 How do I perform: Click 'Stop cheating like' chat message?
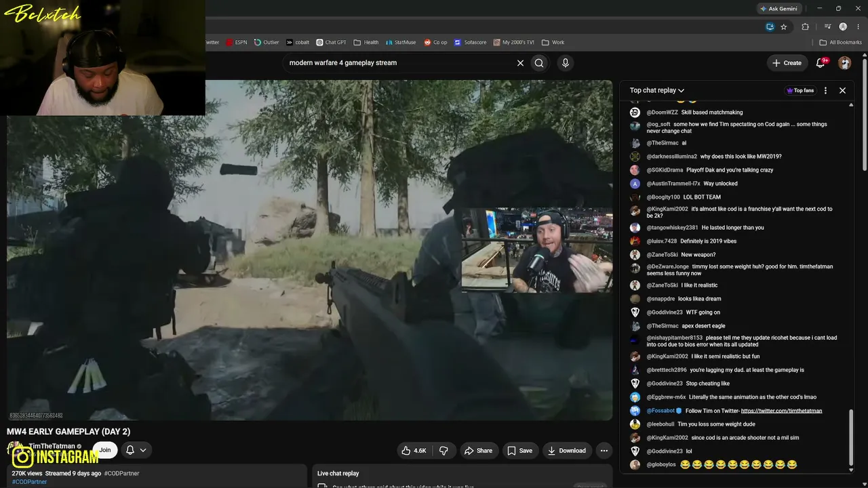[708, 384]
